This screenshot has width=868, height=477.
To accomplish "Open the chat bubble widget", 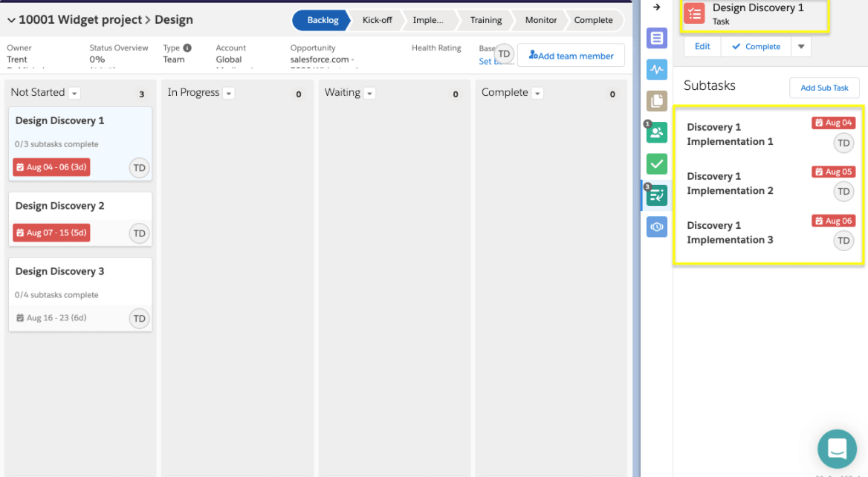I will click(837, 449).
